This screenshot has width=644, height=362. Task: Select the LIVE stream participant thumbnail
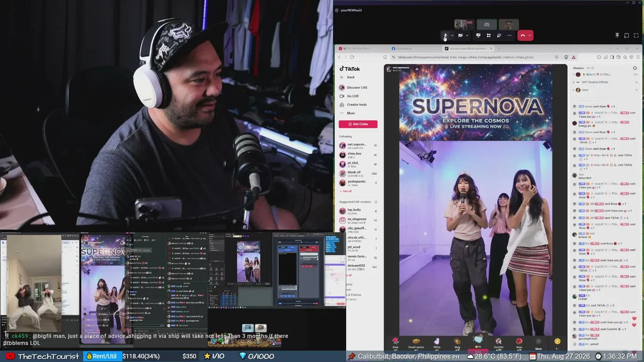pos(463,24)
